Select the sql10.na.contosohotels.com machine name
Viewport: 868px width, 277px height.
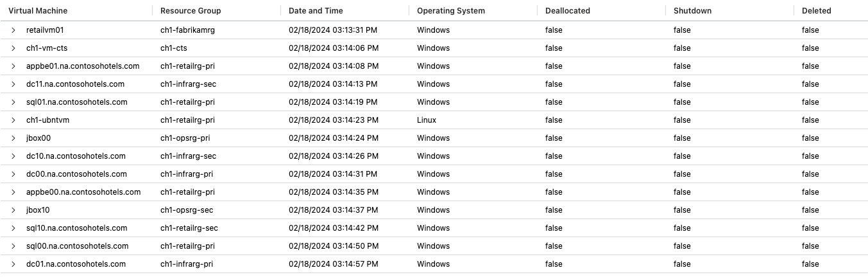pos(77,228)
